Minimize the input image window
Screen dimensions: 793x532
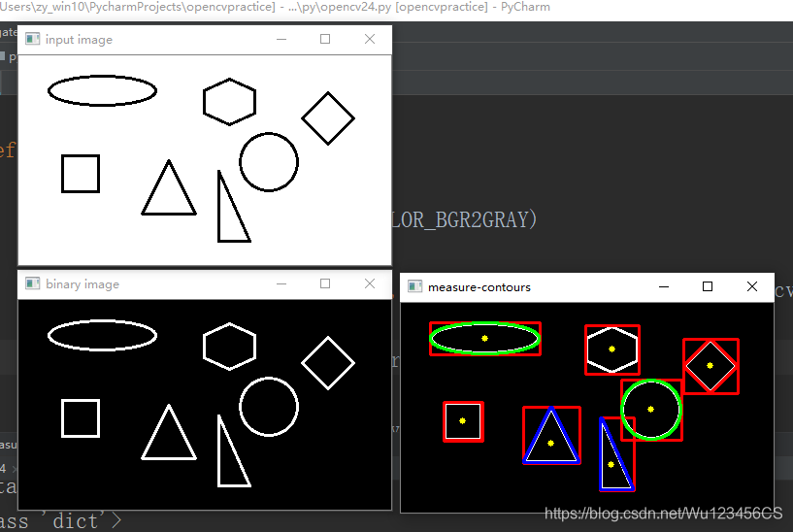pyautogui.click(x=281, y=39)
